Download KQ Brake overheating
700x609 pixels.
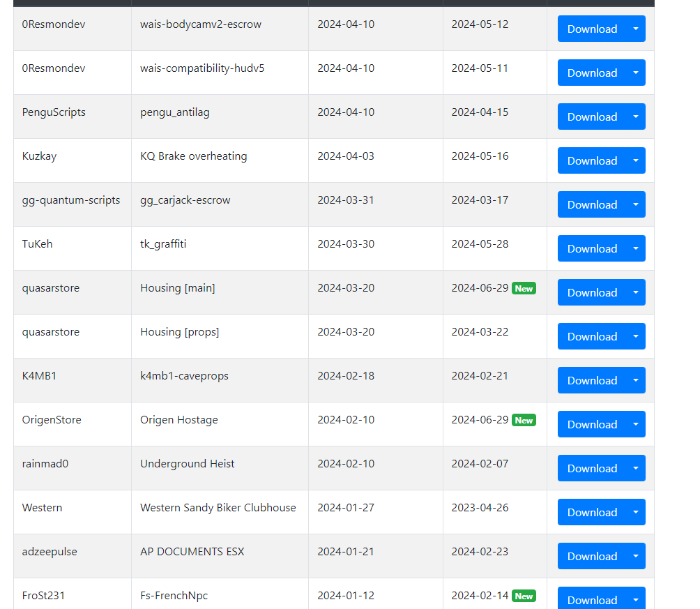[592, 160]
